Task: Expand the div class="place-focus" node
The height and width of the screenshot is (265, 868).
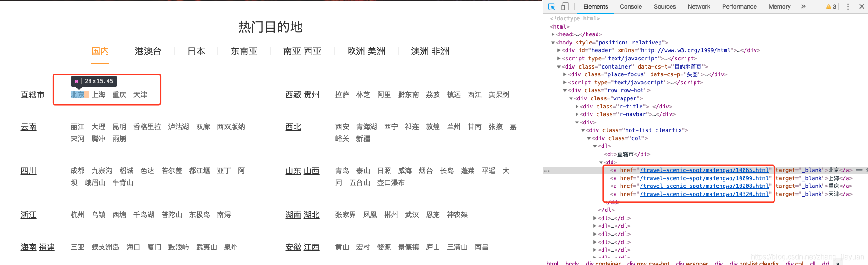Action: pos(565,74)
